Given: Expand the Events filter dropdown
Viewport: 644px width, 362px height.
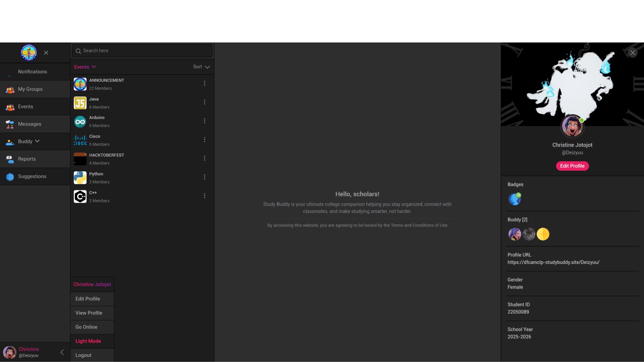Looking at the screenshot, I should [x=85, y=67].
